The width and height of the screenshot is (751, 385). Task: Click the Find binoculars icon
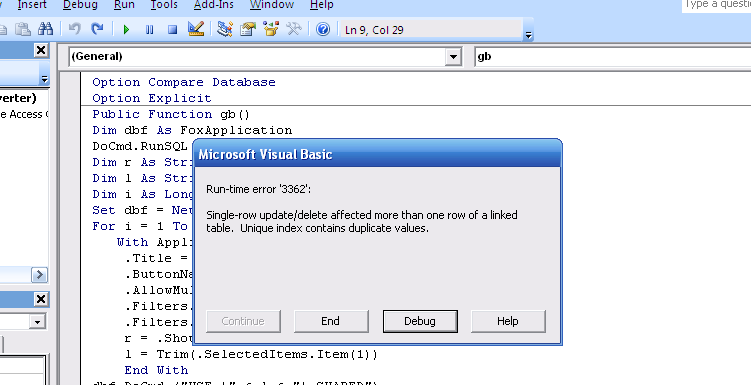(x=46, y=30)
